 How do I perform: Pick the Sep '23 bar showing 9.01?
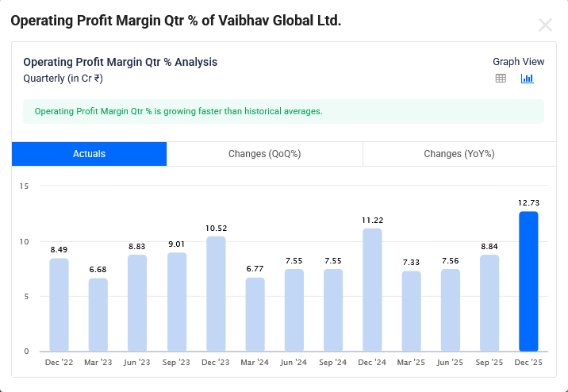pos(177,302)
